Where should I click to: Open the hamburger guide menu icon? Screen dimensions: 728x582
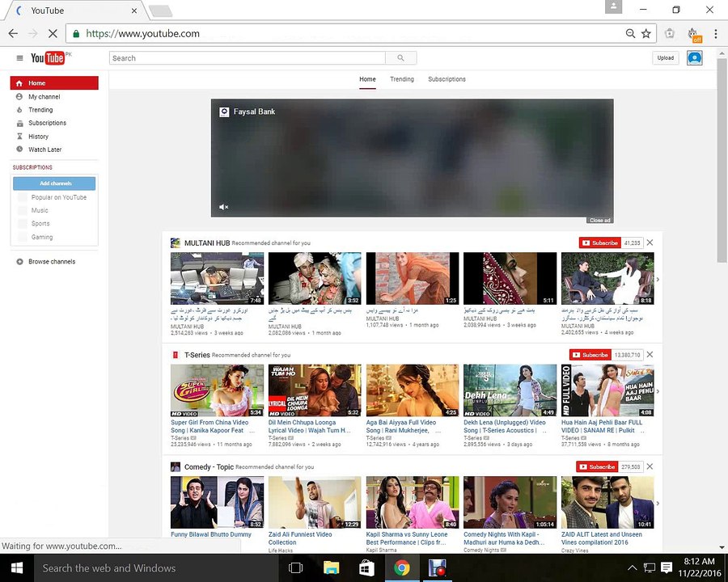pos(19,58)
